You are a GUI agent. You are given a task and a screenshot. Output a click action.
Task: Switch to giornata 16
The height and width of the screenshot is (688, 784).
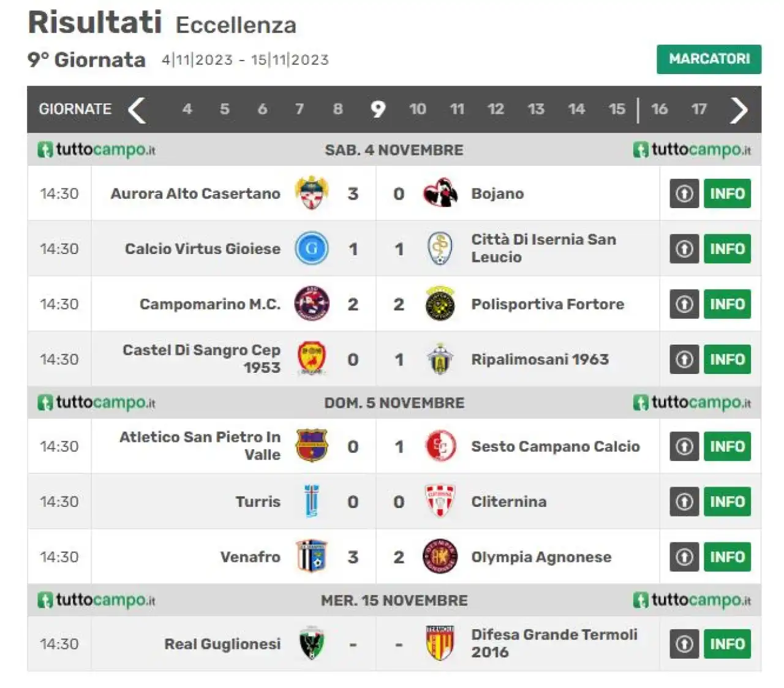659,110
